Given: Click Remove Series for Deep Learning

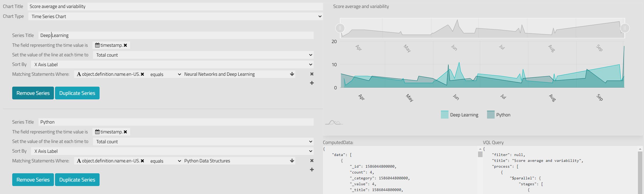Looking at the screenshot, I should pos(33,93).
